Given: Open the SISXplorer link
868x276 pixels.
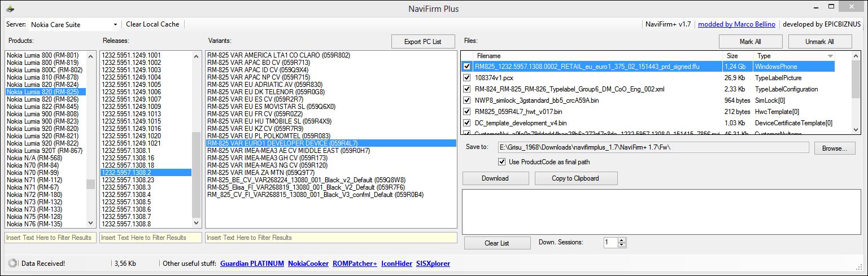Looking at the screenshot, I should click(434, 264).
